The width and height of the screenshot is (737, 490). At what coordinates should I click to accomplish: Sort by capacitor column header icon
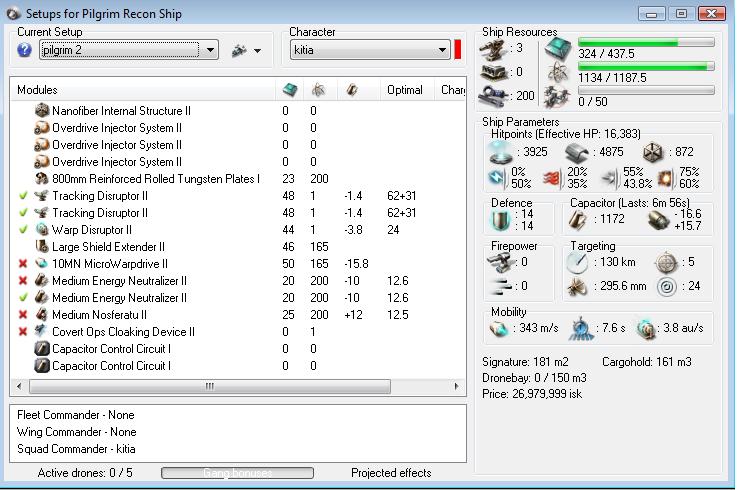(352, 89)
